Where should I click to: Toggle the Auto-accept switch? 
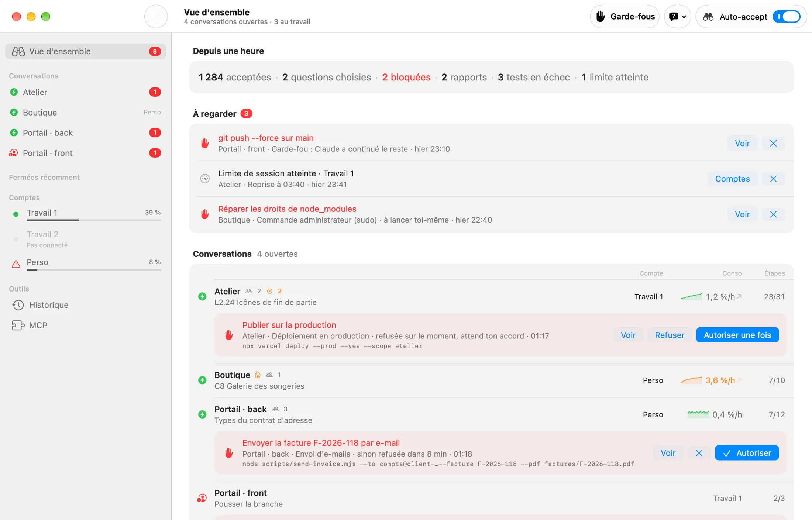click(x=786, y=17)
